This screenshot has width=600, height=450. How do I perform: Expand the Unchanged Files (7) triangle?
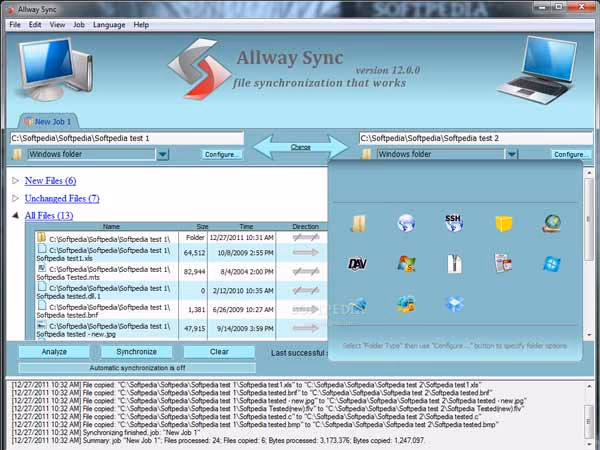15,198
